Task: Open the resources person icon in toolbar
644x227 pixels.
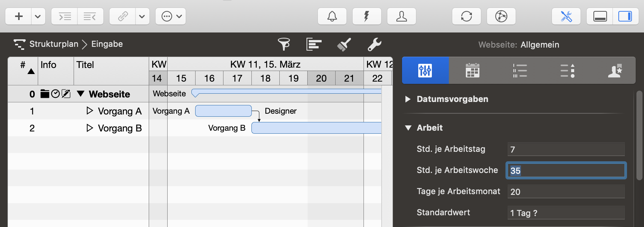Action: point(401,16)
